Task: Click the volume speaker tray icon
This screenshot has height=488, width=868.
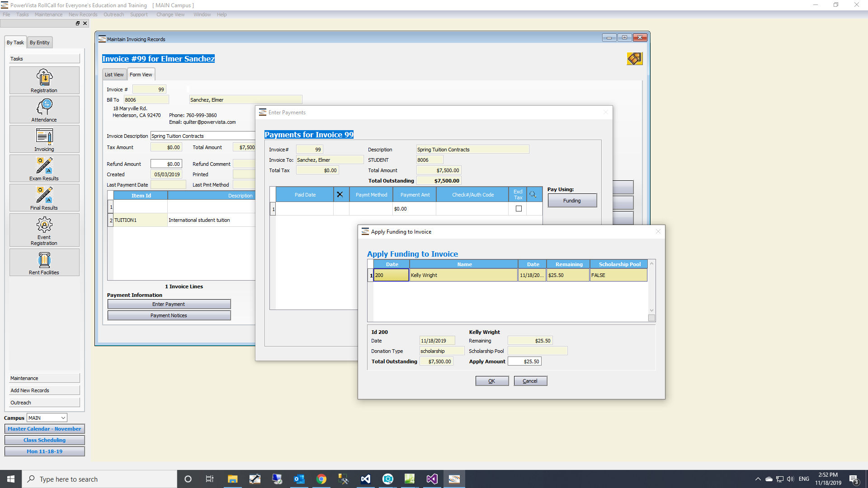Action: click(x=790, y=479)
